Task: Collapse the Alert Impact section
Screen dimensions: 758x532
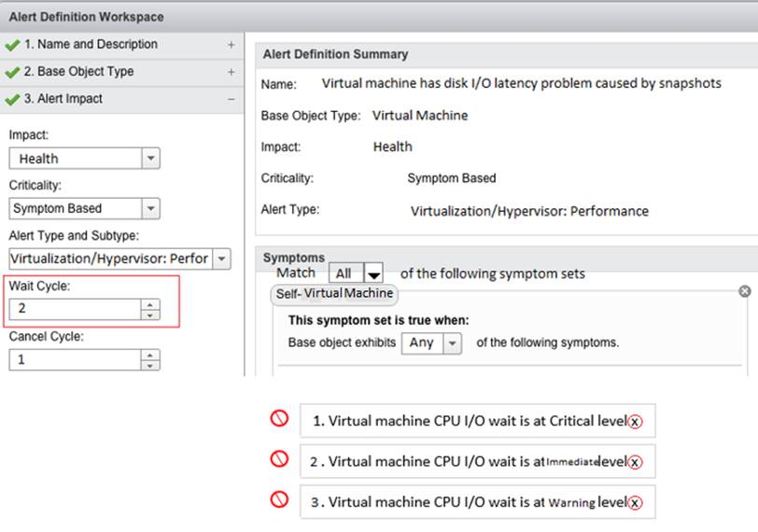Action: pyautogui.click(x=232, y=99)
